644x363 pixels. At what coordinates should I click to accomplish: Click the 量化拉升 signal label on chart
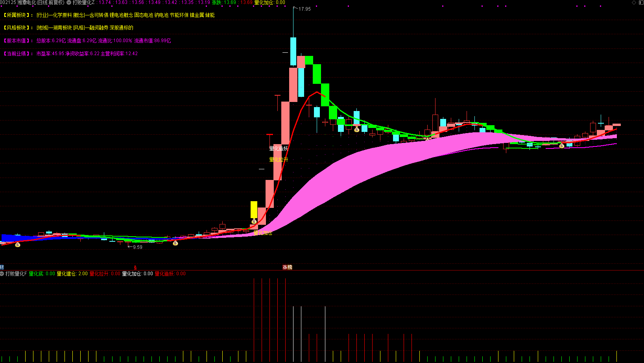pyautogui.click(x=279, y=159)
